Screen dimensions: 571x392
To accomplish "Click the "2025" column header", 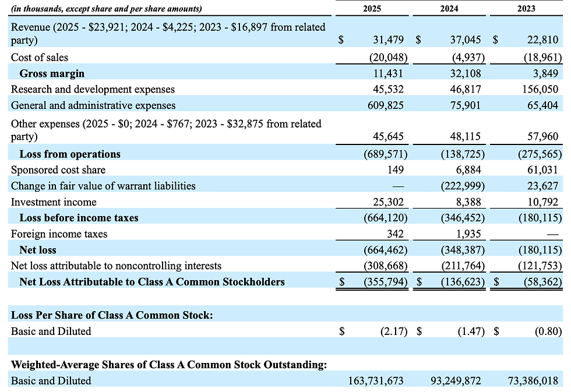I will click(x=372, y=8).
